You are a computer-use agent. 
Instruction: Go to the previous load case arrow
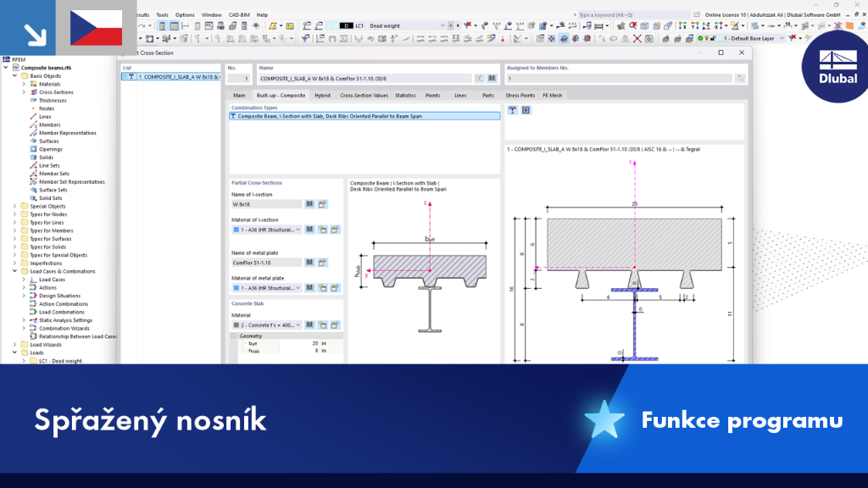click(451, 26)
